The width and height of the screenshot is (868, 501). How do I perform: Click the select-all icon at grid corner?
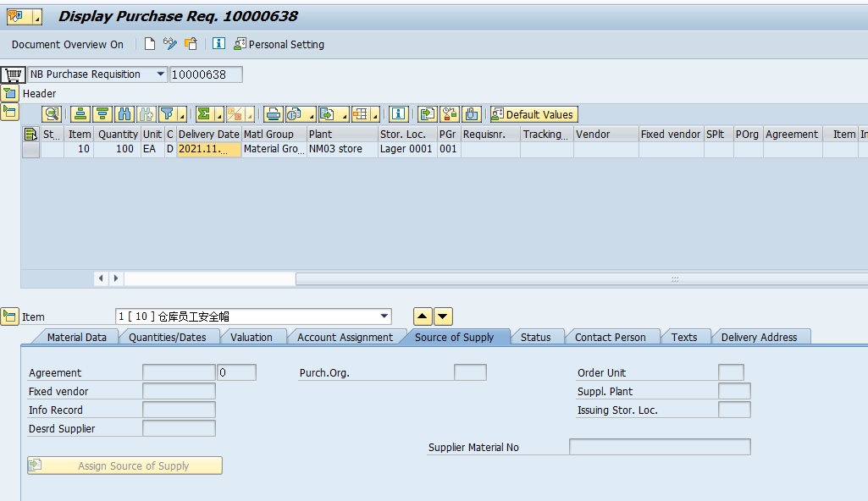[30, 134]
